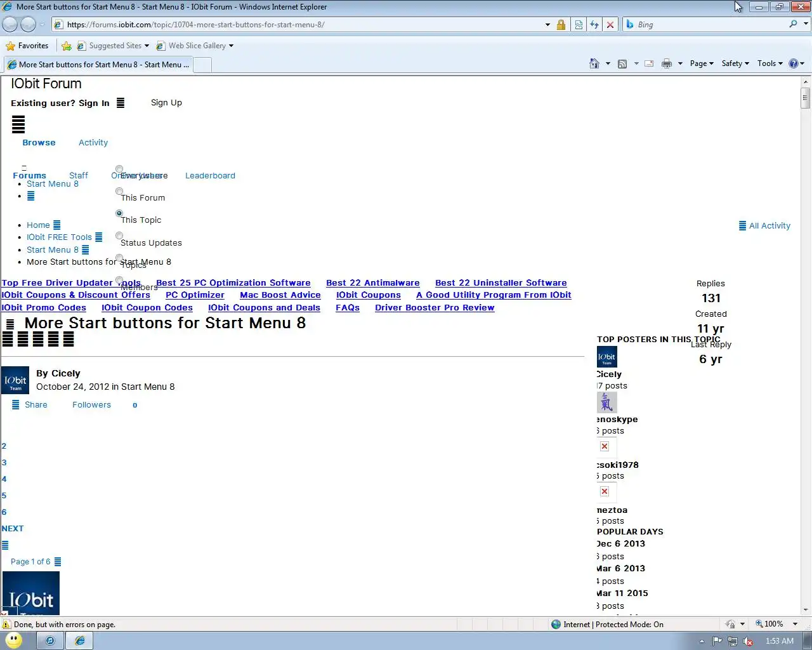Click the Read Mail envelope icon
The width and height of the screenshot is (812, 650).
click(x=649, y=63)
